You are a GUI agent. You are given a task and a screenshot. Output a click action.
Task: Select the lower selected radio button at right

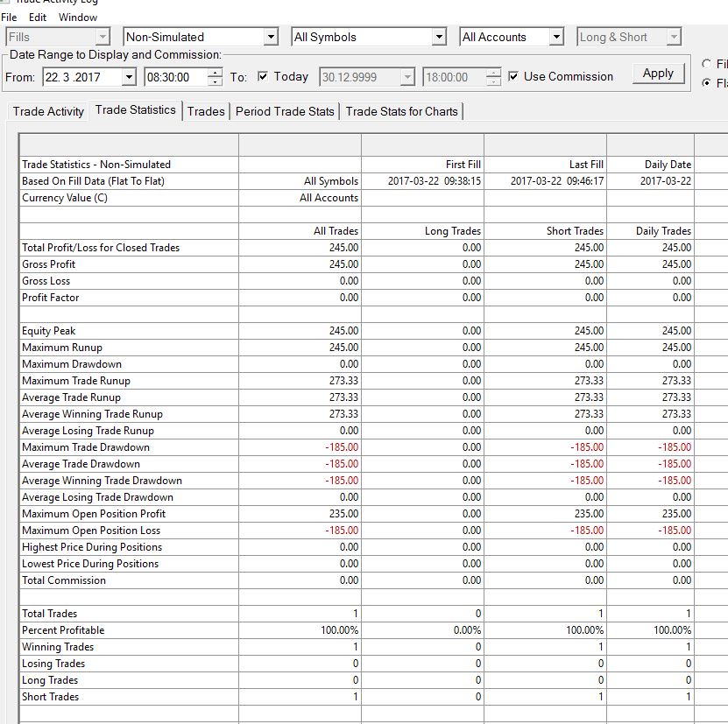(x=706, y=82)
